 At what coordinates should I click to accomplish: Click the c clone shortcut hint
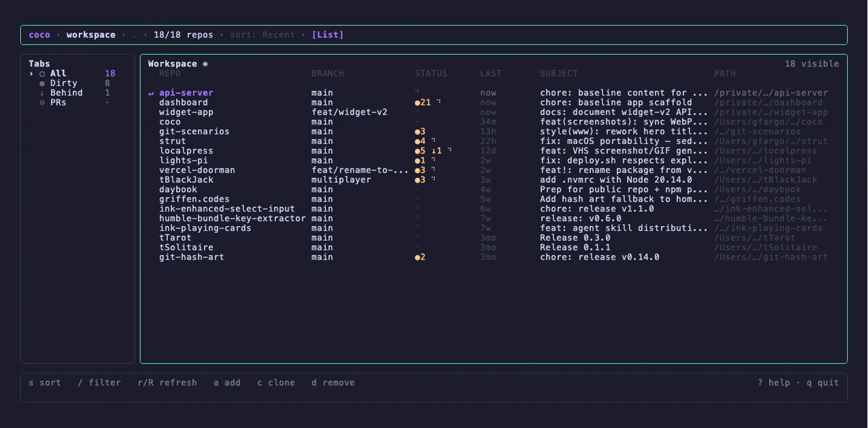(276, 383)
